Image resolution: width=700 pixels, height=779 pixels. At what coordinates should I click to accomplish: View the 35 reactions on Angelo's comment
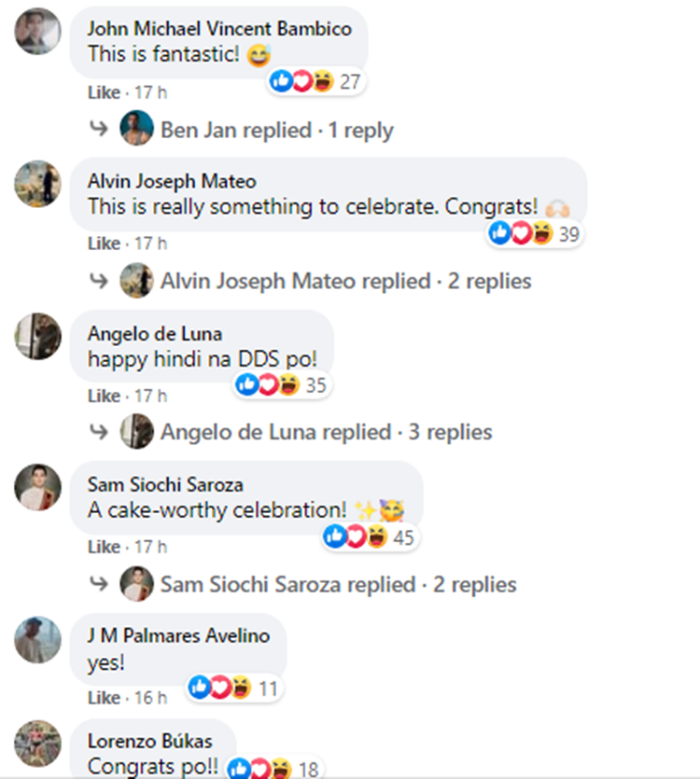coord(281,384)
